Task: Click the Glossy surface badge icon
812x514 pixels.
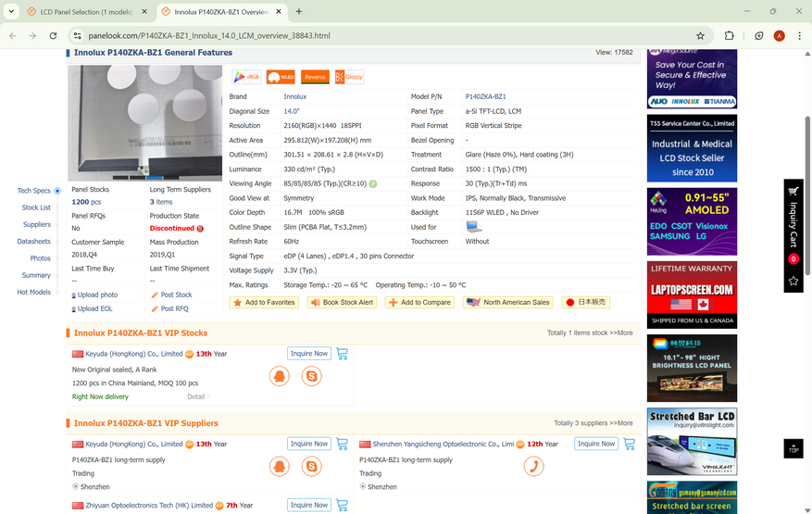Action: 349,77
